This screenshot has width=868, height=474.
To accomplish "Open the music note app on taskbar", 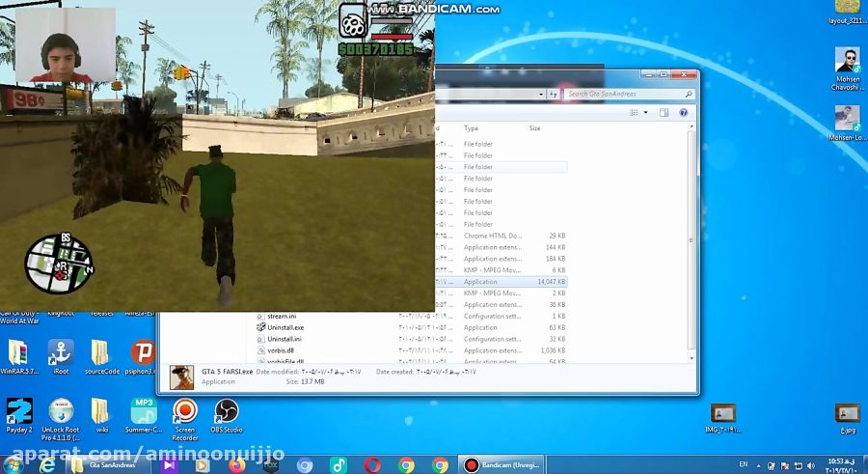I will [339, 464].
